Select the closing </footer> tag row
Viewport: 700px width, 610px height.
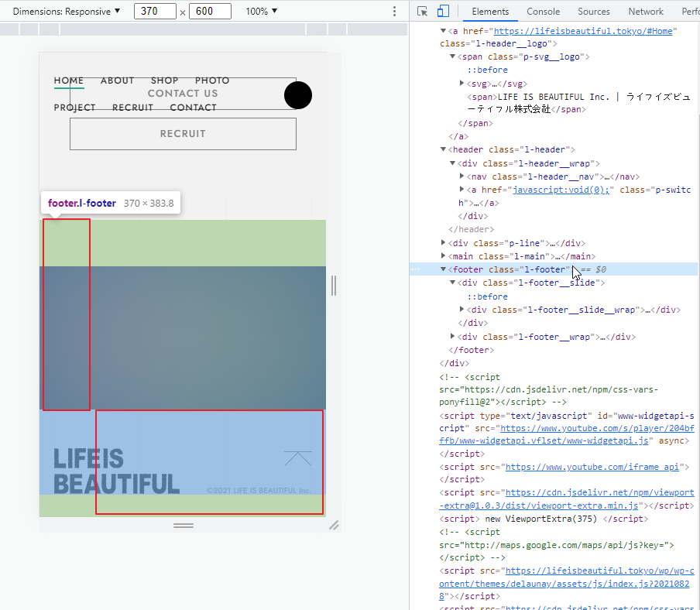pyautogui.click(x=471, y=351)
